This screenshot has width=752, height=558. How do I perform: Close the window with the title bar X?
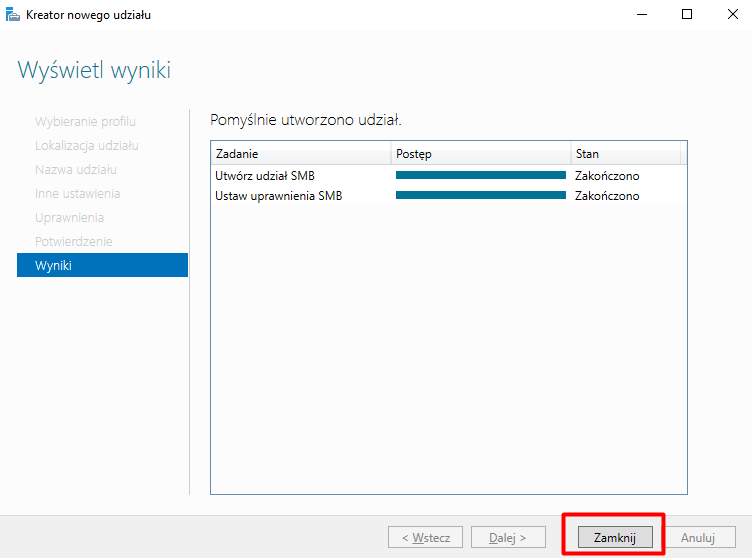(732, 15)
